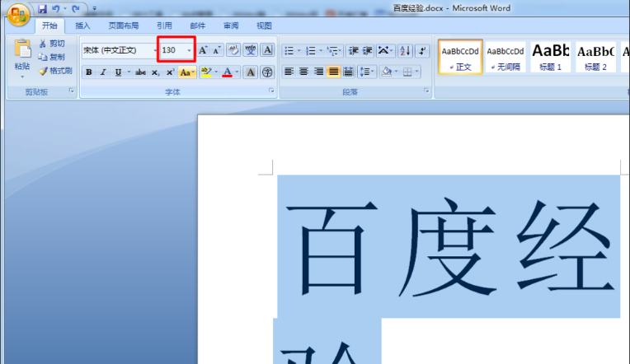Open underline style dropdown arrow

129,72
